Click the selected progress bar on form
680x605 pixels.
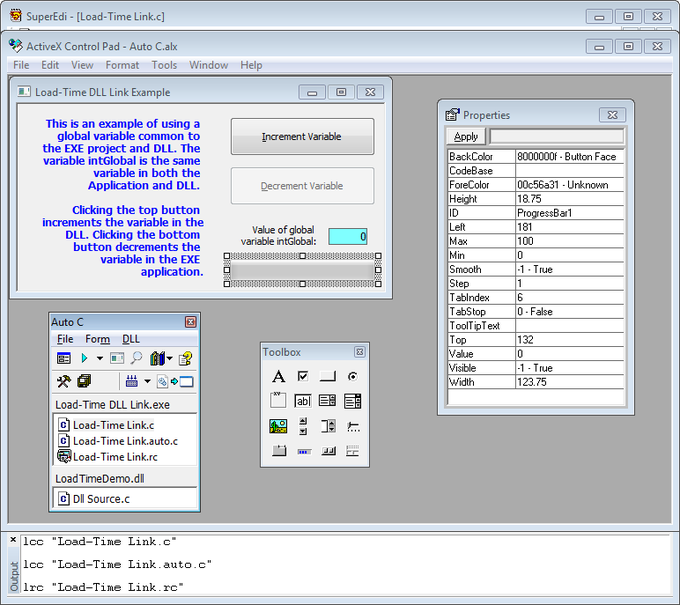click(302, 270)
